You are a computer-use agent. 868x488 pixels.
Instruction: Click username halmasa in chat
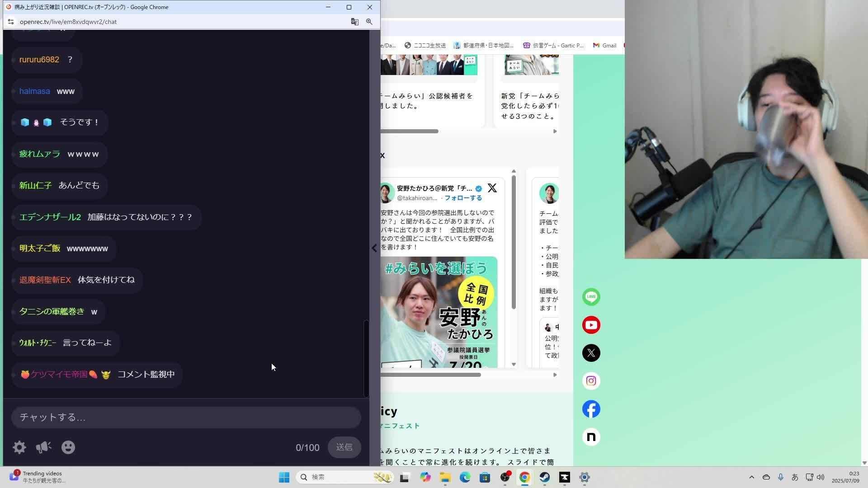34,91
